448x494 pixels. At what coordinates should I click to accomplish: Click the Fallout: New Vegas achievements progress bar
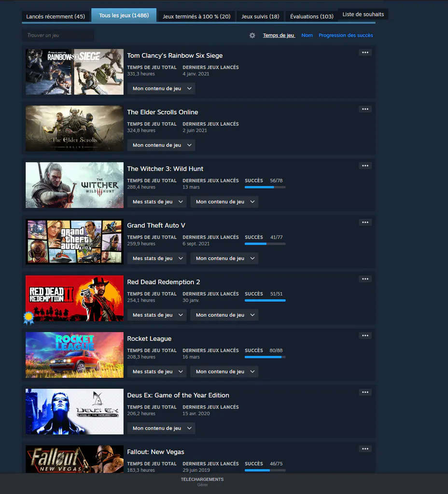(x=265, y=470)
